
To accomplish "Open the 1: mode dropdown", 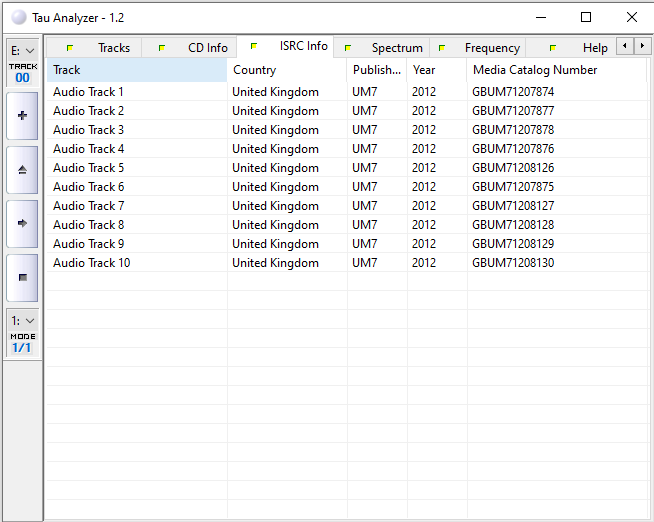I will [23, 321].
